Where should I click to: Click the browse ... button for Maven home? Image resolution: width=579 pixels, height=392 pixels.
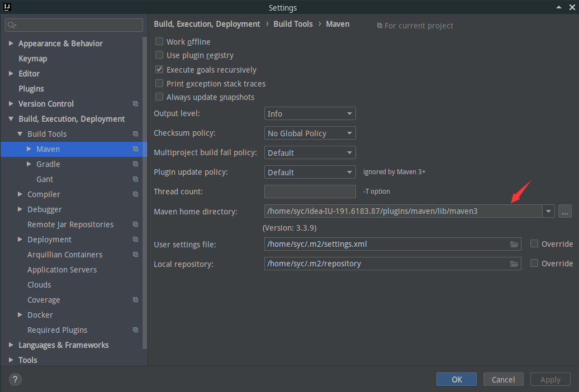565,211
